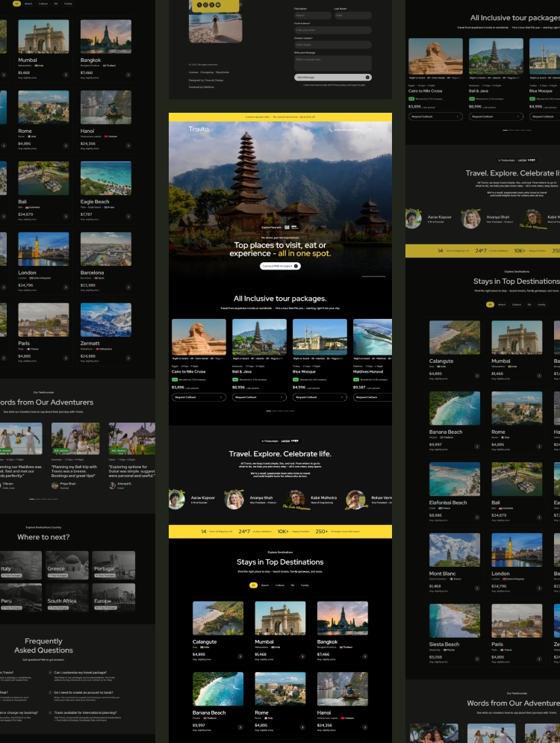
Task: Request Callback for Cairo to Nile Cruise, center page
Action: tap(199, 397)
